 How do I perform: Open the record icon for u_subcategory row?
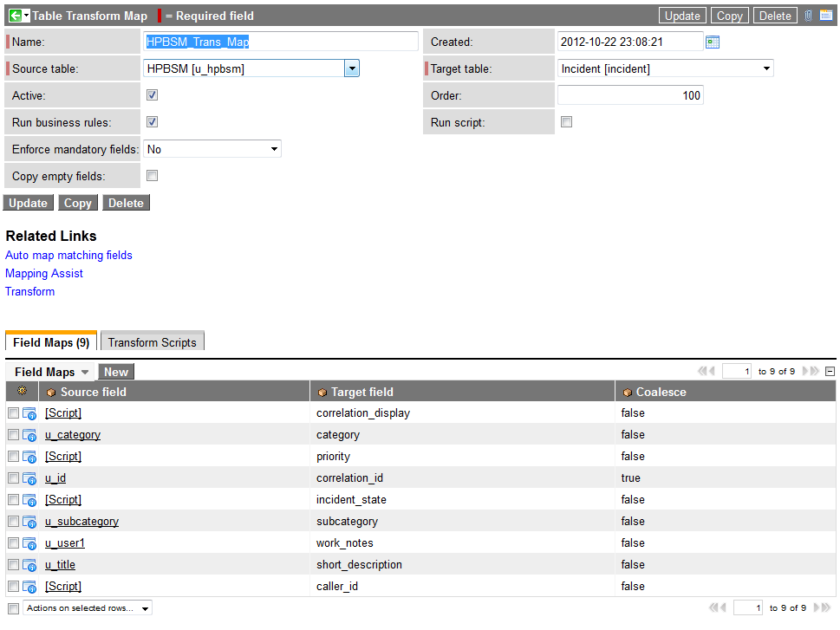(x=29, y=522)
